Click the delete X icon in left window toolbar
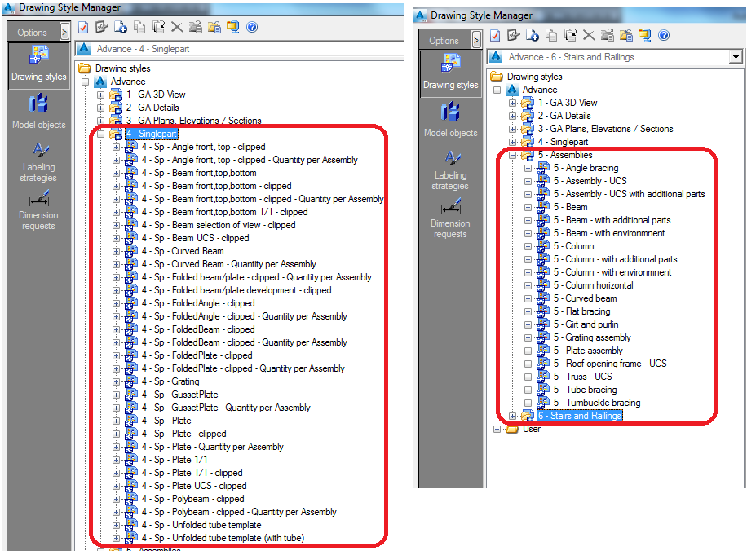Viewport: 747px width, 560px height. (177, 27)
